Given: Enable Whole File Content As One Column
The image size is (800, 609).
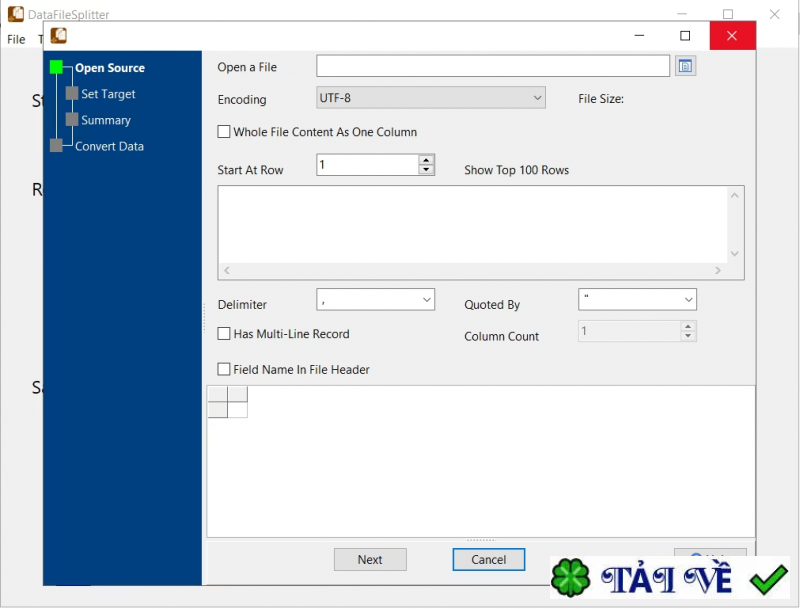Looking at the screenshot, I should [224, 131].
